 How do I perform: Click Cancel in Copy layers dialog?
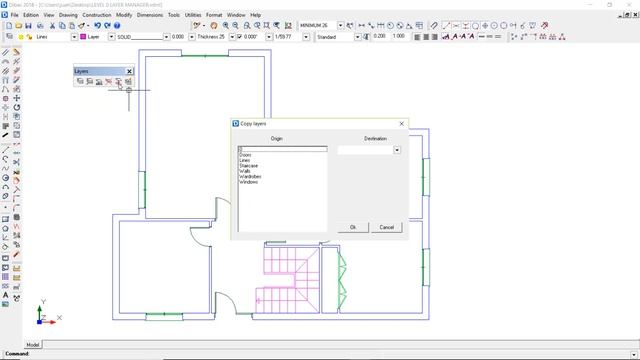(x=387, y=227)
